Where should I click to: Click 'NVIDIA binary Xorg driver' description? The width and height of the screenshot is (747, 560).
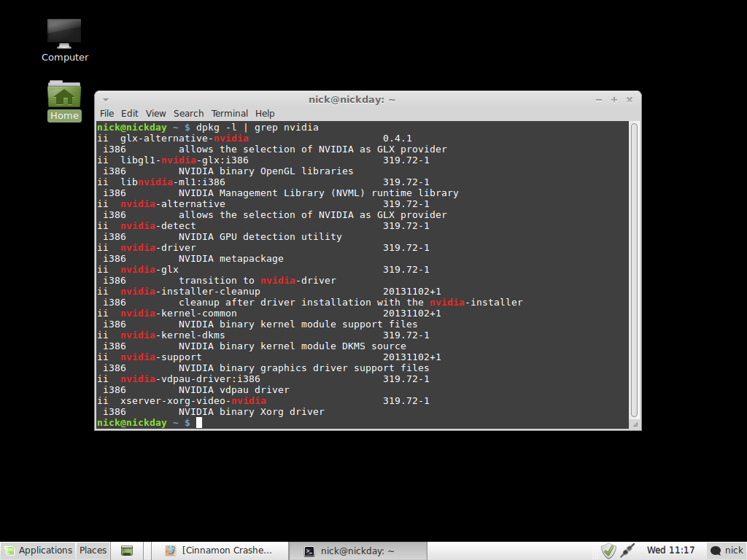click(252, 412)
